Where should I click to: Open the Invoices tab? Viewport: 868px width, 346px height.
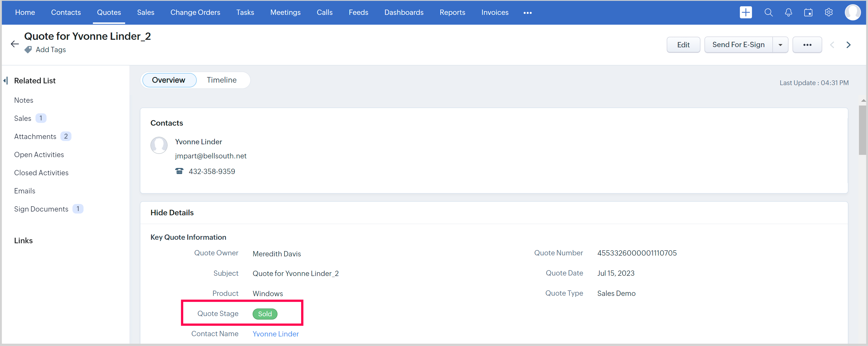[495, 13]
